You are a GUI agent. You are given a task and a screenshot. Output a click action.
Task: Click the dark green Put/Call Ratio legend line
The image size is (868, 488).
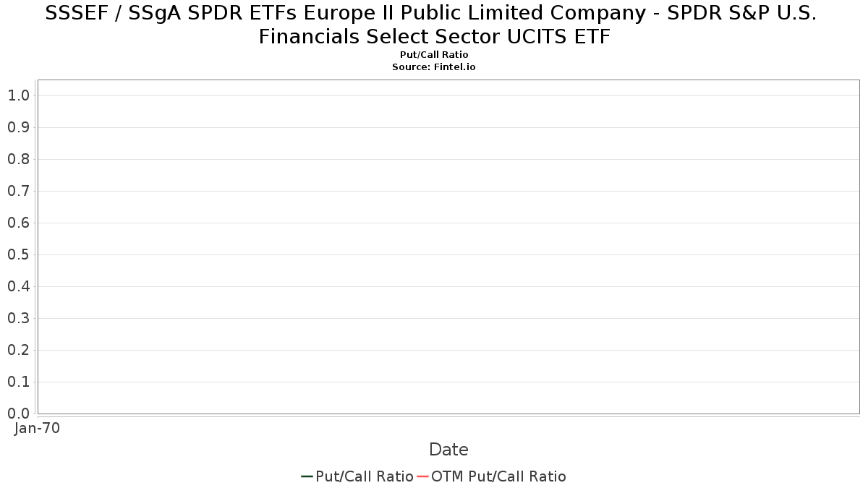point(307,476)
